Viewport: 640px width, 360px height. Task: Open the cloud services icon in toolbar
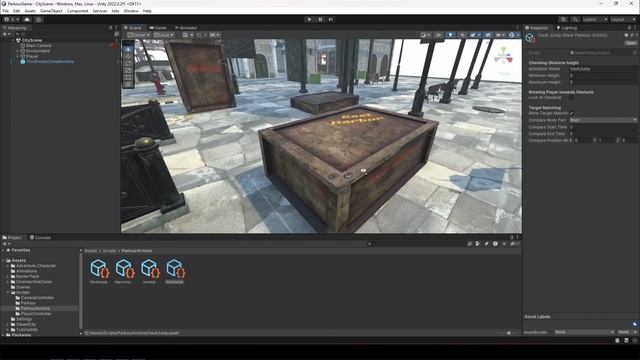pyautogui.click(x=27, y=19)
